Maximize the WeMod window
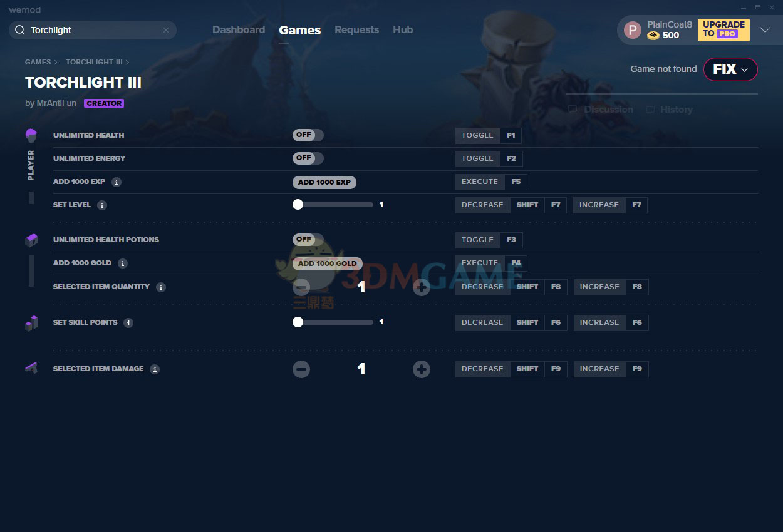783x532 pixels. coord(757,8)
